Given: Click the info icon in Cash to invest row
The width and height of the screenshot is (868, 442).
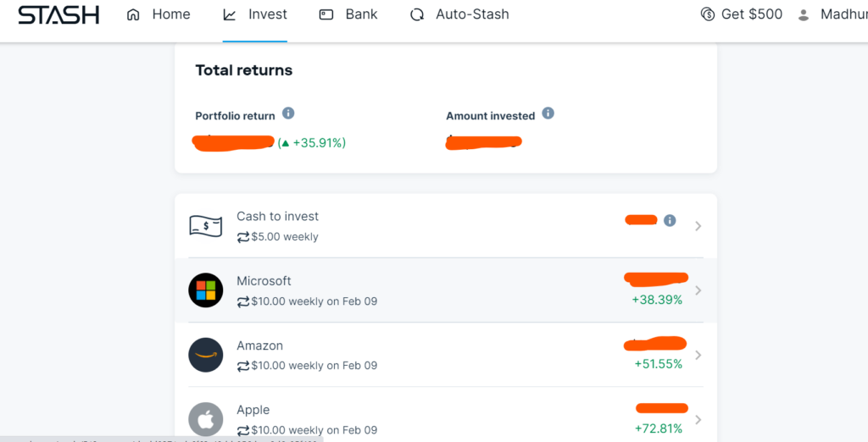Looking at the screenshot, I should 670,221.
